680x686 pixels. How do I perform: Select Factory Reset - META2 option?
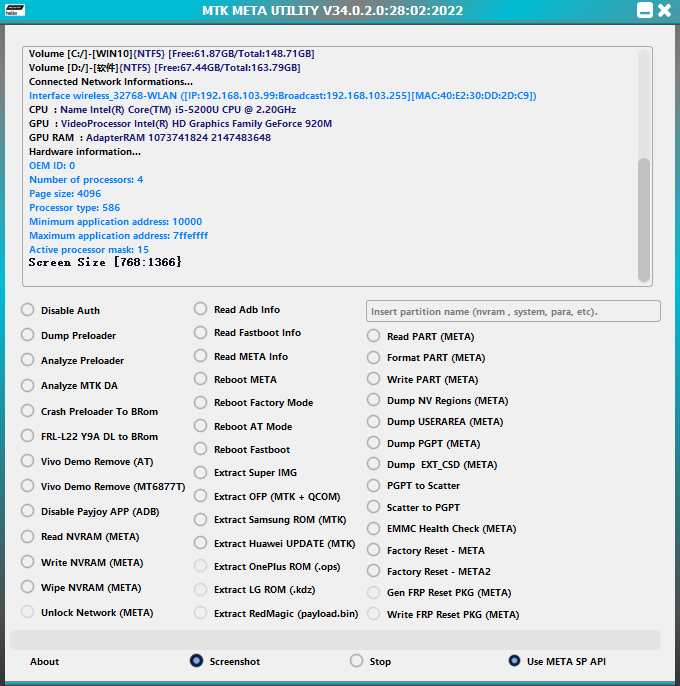373,570
